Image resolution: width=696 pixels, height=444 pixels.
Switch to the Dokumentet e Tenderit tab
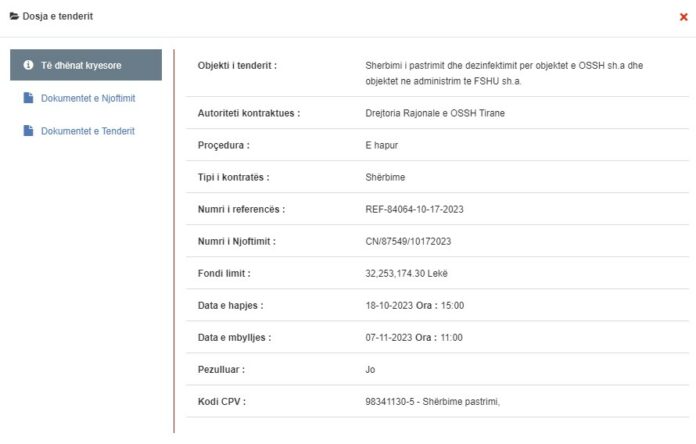click(x=87, y=131)
